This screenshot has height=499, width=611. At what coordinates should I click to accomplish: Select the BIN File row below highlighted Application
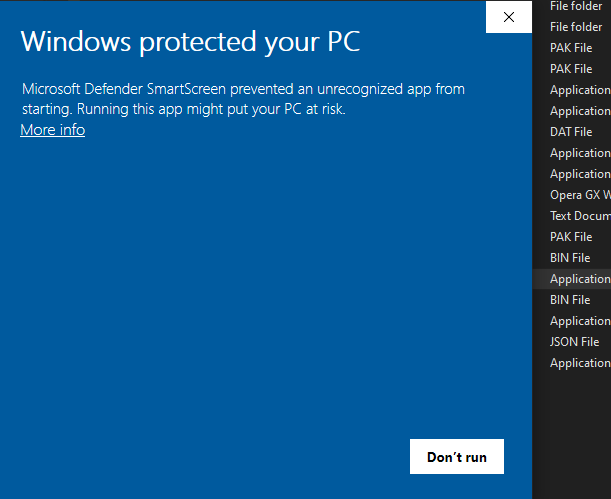point(571,300)
